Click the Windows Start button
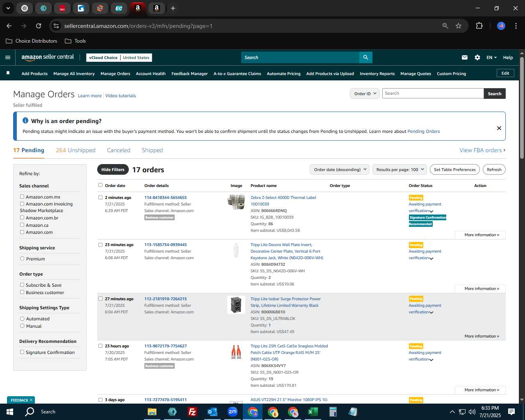This screenshot has height=420, width=525. click(x=10, y=412)
